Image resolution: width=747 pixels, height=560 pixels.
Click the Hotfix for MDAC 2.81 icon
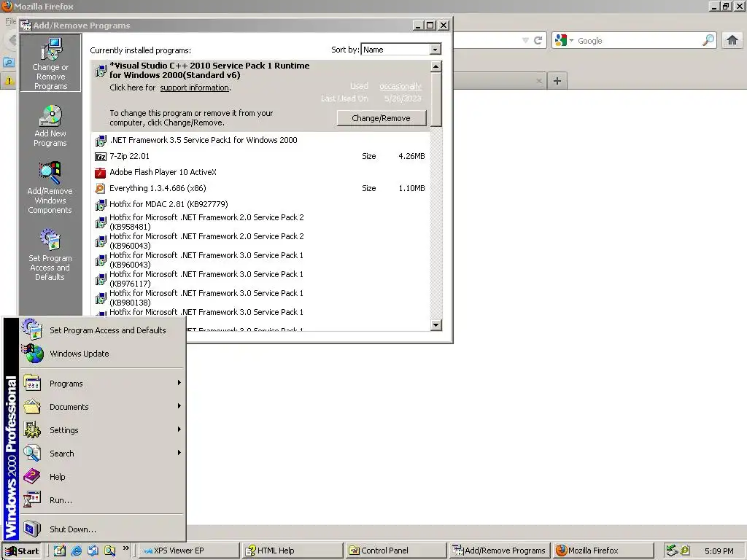101,205
